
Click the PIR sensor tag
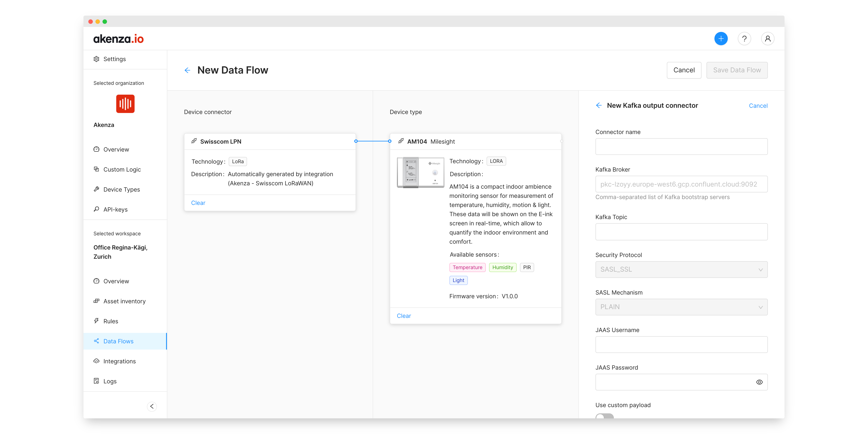click(x=527, y=267)
